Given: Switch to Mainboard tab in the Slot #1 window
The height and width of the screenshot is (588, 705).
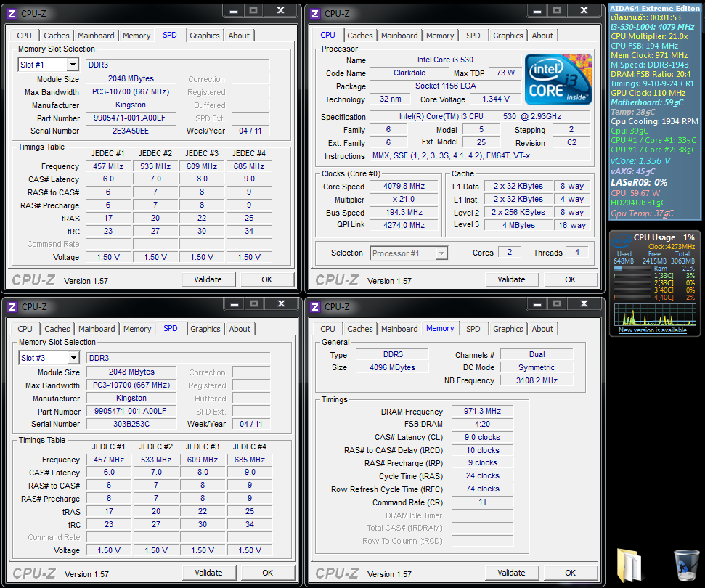Looking at the screenshot, I should [96, 36].
